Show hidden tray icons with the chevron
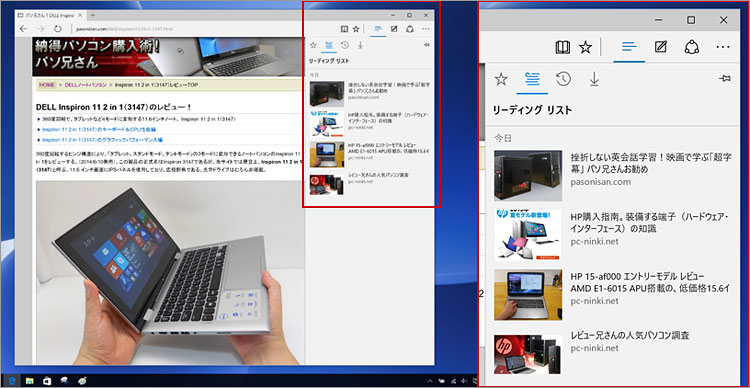 [429, 381]
